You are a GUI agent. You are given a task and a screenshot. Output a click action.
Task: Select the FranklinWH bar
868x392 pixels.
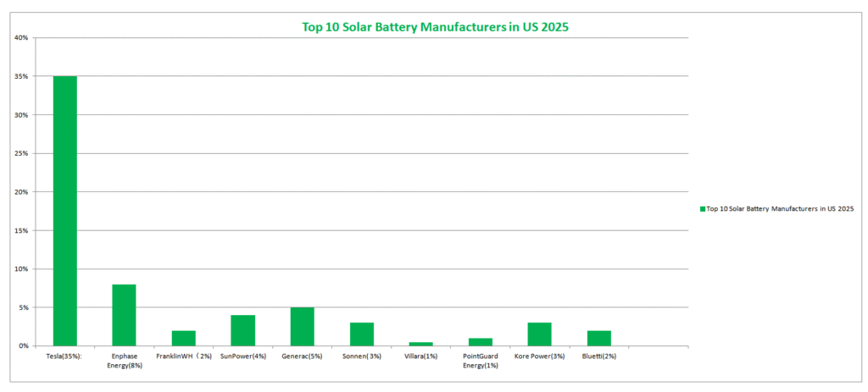point(184,339)
